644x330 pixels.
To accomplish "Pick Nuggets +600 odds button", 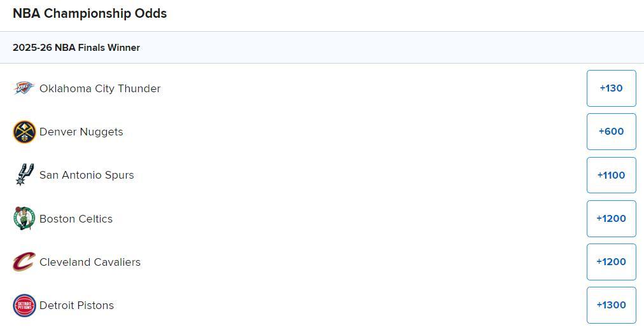I will (x=611, y=132).
